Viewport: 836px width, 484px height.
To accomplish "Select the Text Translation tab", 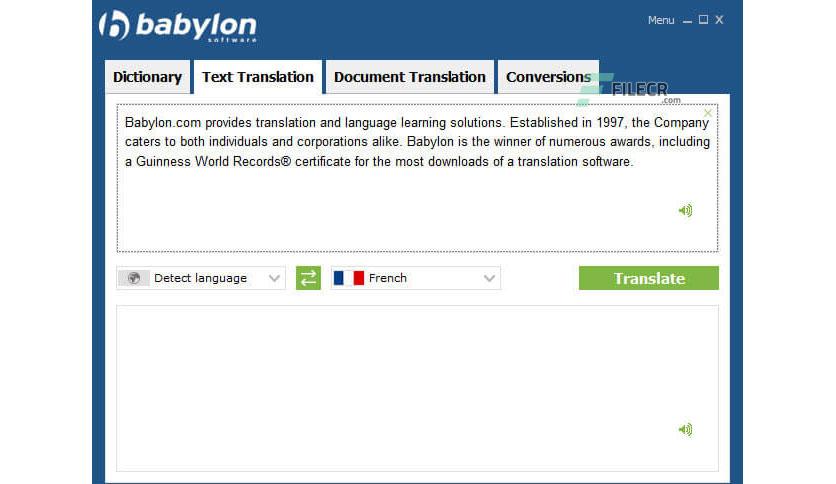I will pyautogui.click(x=258, y=77).
